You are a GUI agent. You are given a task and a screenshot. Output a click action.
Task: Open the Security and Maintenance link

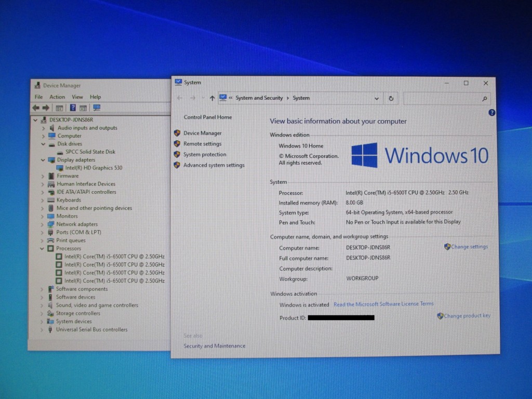(215, 346)
